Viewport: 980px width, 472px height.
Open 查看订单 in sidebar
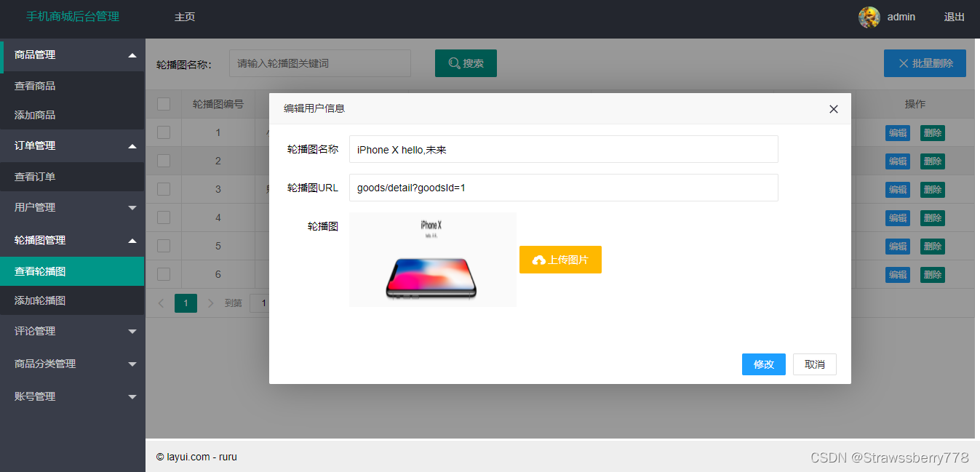click(x=73, y=177)
